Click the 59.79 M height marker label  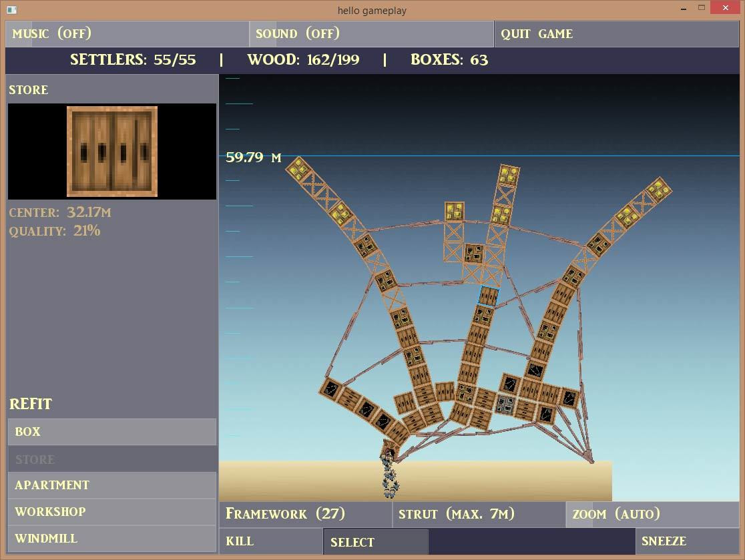click(253, 158)
